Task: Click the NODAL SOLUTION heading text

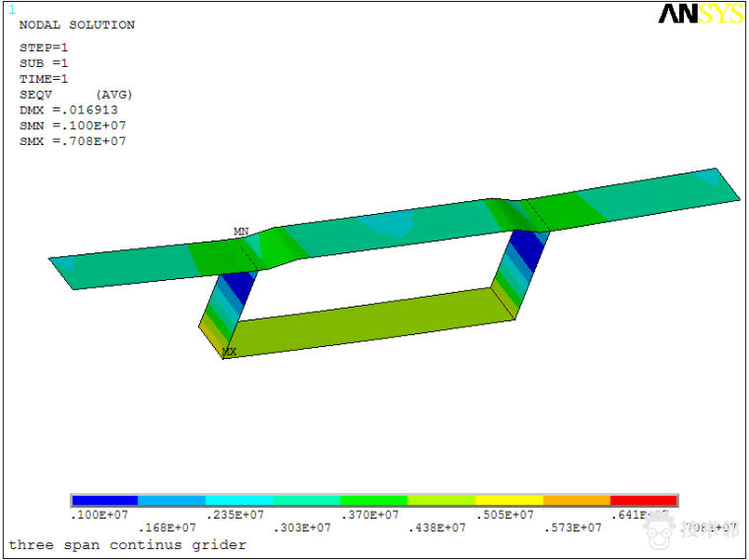Action: (x=77, y=25)
